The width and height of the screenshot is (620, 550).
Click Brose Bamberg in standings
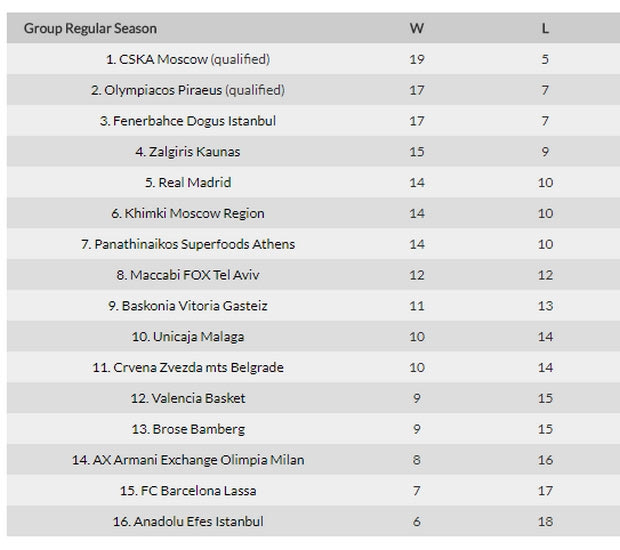coord(198,429)
